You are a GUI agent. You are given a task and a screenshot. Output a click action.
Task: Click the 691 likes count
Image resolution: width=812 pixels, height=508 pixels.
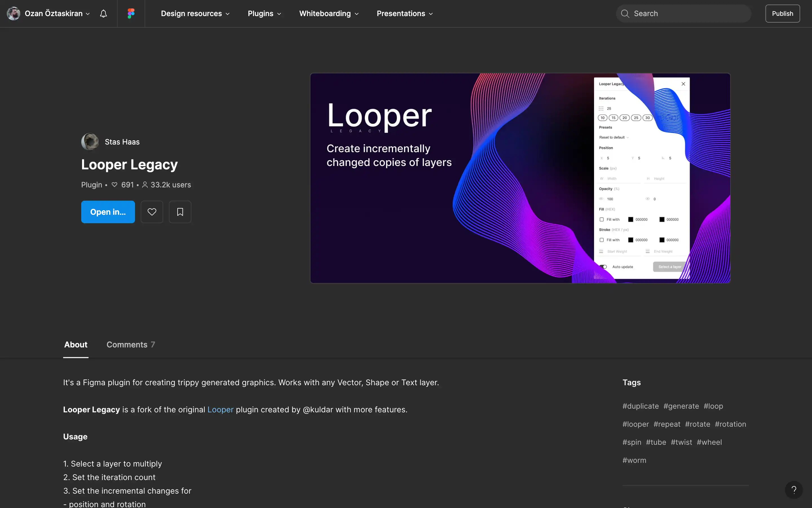point(127,185)
